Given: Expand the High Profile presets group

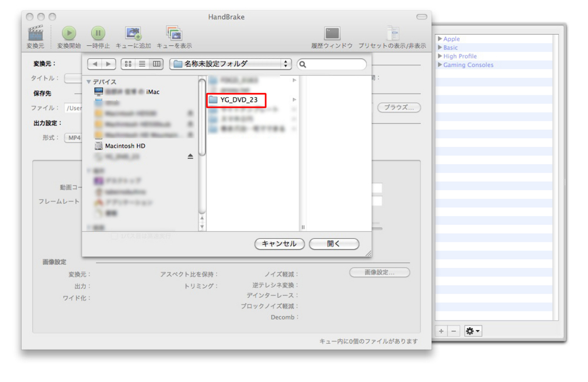Looking at the screenshot, I should (x=440, y=56).
